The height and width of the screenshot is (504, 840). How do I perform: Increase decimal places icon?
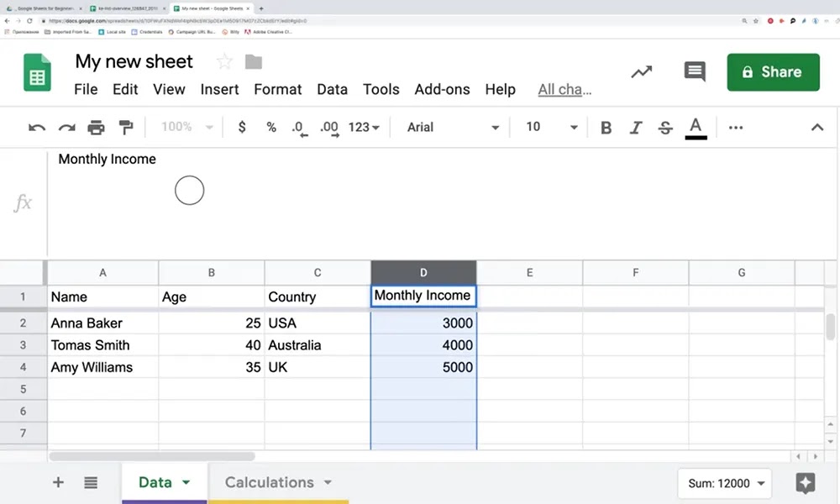click(x=329, y=128)
